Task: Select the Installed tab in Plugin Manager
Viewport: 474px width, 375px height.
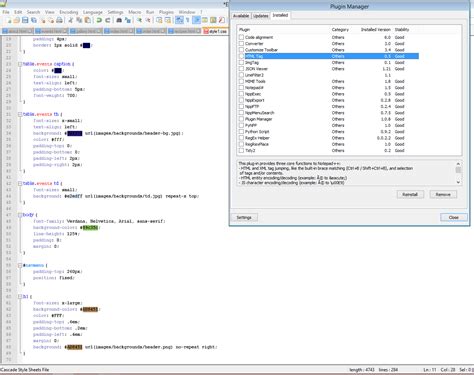Action: click(280, 15)
